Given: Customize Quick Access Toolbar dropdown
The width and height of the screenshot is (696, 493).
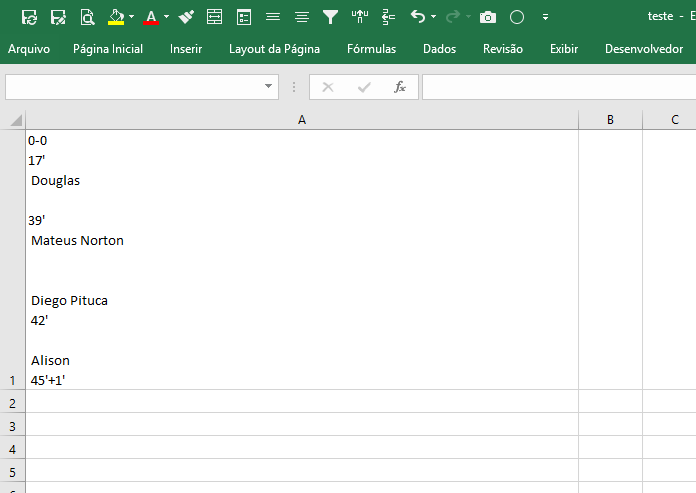Looking at the screenshot, I should click(x=546, y=17).
